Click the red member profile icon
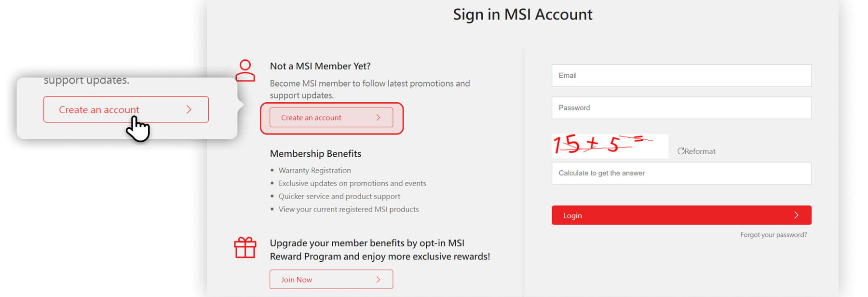Screen dimensions: 868x297 point(245,70)
